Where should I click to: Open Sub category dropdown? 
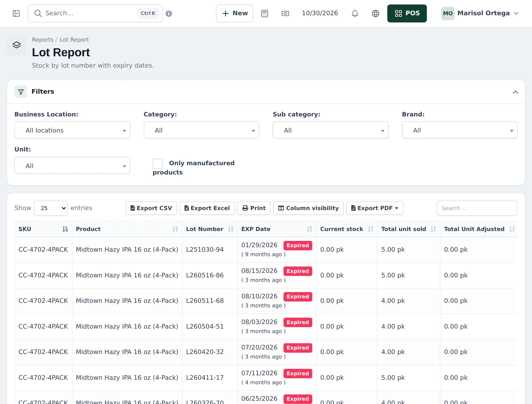point(330,130)
